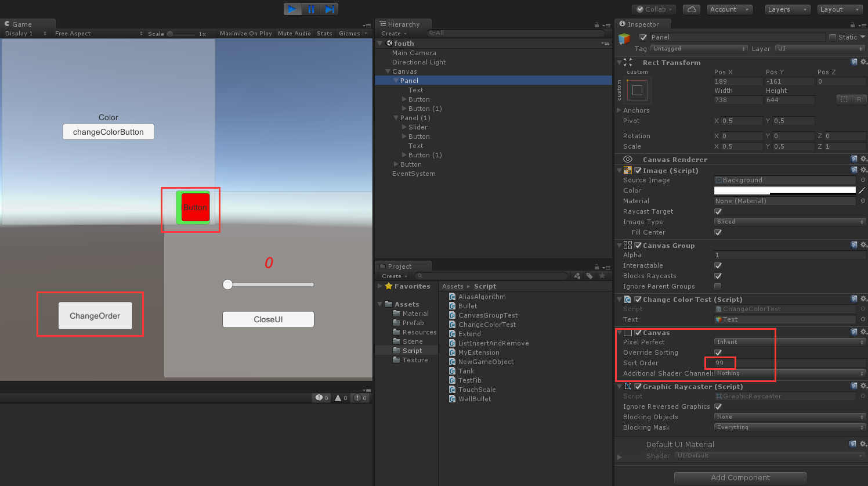Open the Blocking Mask dropdown
Viewport: 868px width, 486px height.
789,427
